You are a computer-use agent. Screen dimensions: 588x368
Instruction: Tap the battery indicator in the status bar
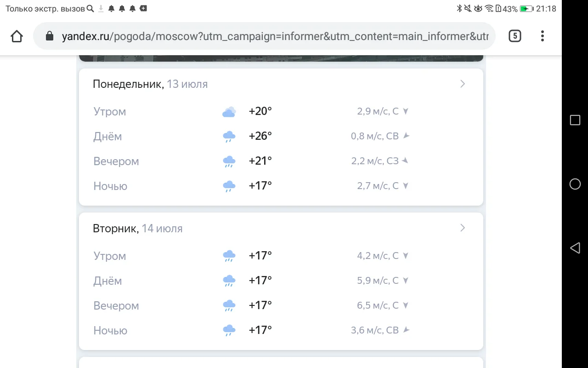point(527,8)
